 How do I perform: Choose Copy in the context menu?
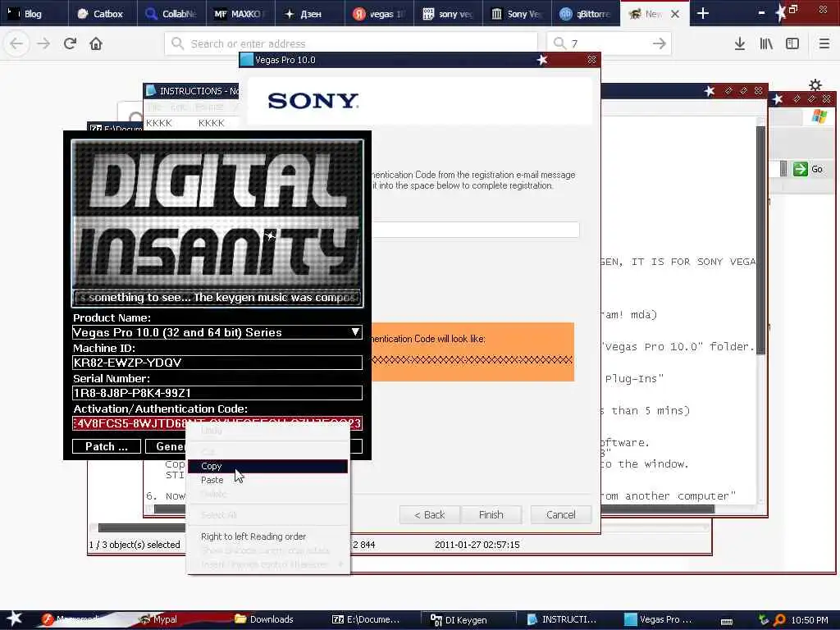pos(267,466)
